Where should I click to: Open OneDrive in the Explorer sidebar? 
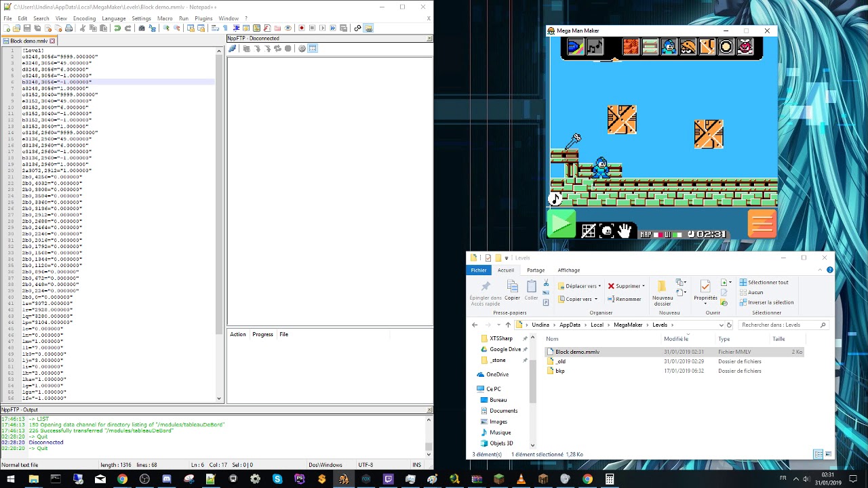tap(496, 374)
